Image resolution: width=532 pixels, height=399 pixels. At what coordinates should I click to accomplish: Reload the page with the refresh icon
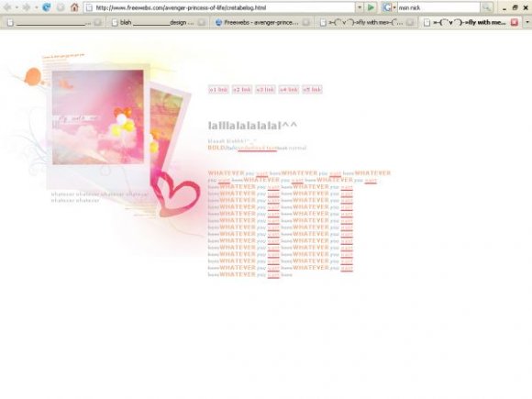pyautogui.click(x=47, y=7)
